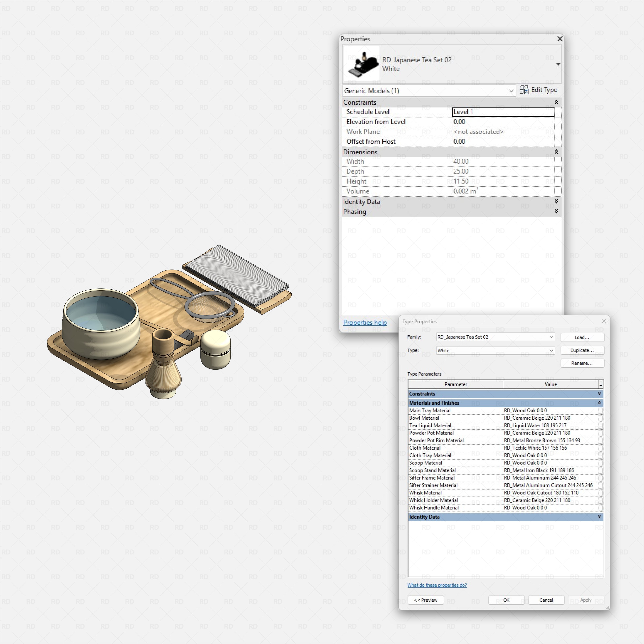Collapse the Materials and Finishes group
644x644 pixels.
pyautogui.click(x=599, y=403)
